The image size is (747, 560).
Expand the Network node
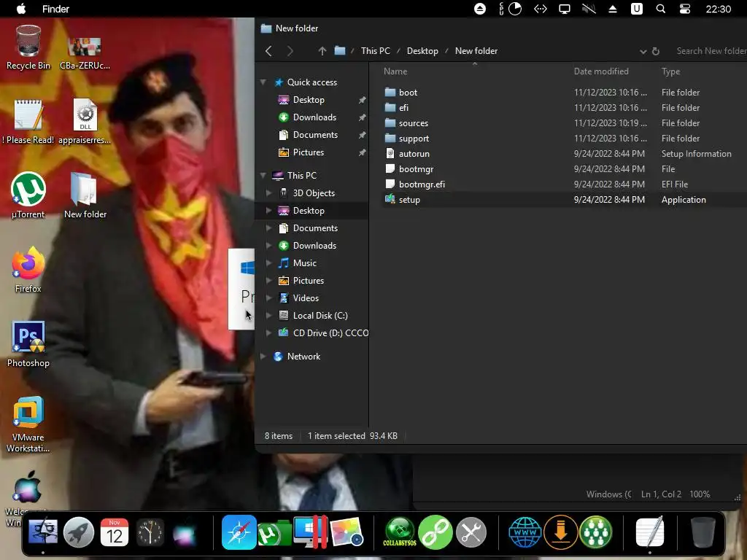tap(263, 356)
